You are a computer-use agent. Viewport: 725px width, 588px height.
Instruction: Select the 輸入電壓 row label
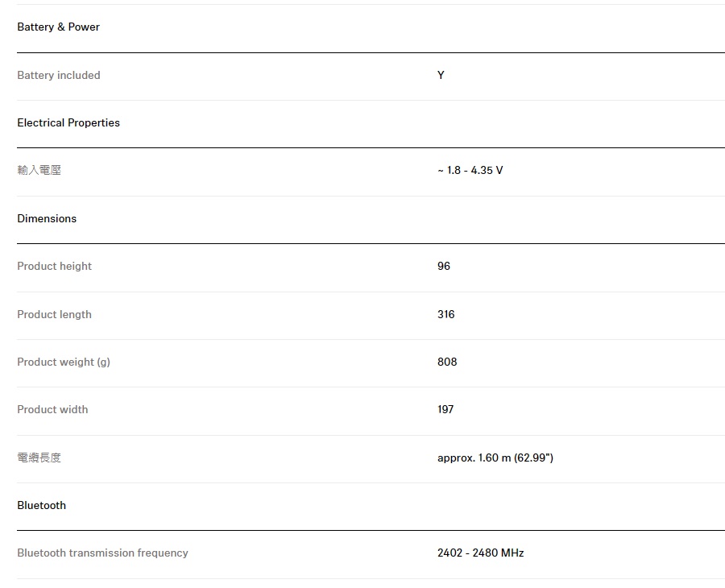39,171
